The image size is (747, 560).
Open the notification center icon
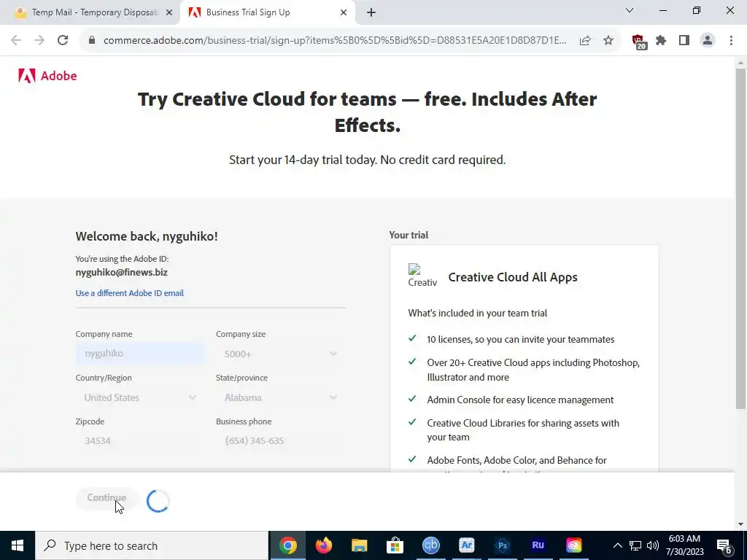click(x=724, y=545)
